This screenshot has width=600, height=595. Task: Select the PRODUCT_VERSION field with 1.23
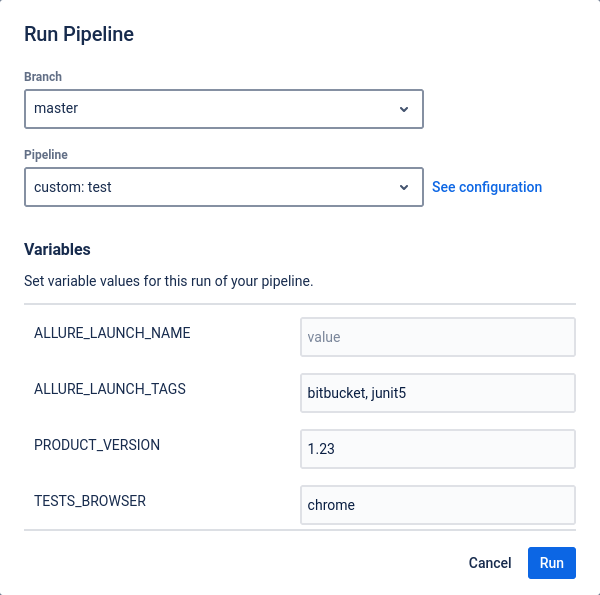437,449
